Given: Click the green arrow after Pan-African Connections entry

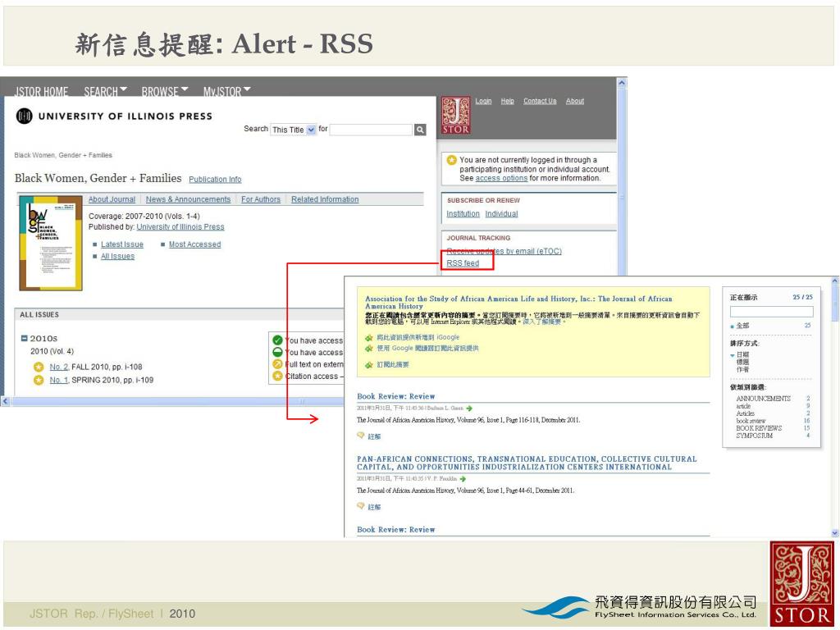Looking at the screenshot, I should point(463,479).
